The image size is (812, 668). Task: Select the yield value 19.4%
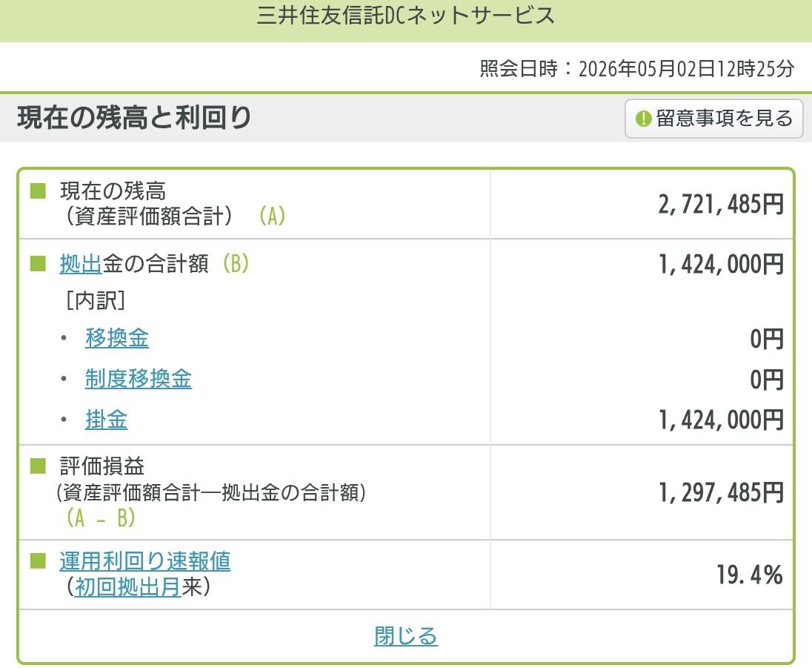click(x=750, y=575)
